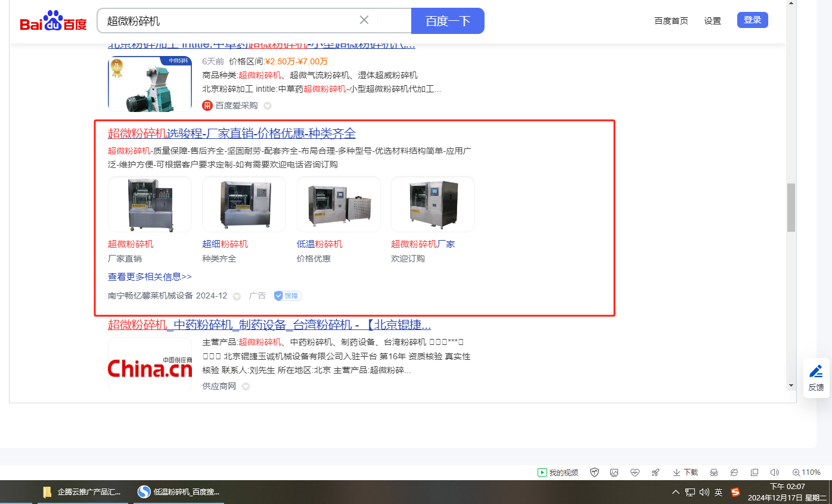
Task: Open the 企腾云推广产品汇 folder in taskbar
Action: tap(82, 492)
